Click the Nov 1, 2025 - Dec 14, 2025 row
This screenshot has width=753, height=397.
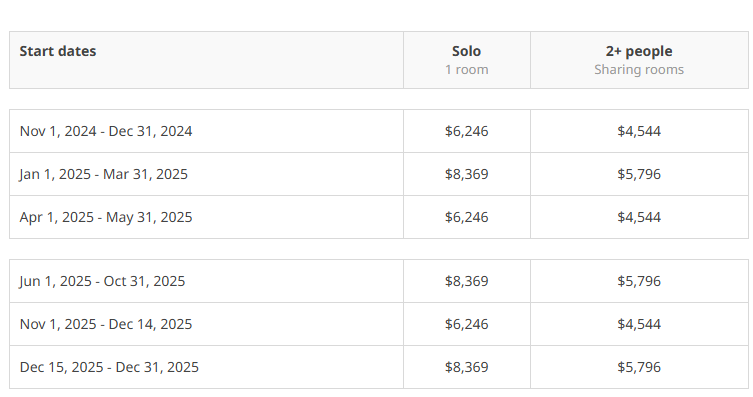tap(378, 324)
